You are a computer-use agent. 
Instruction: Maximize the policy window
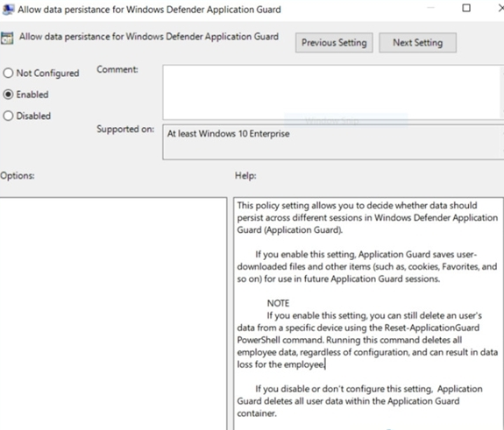click(x=466, y=8)
